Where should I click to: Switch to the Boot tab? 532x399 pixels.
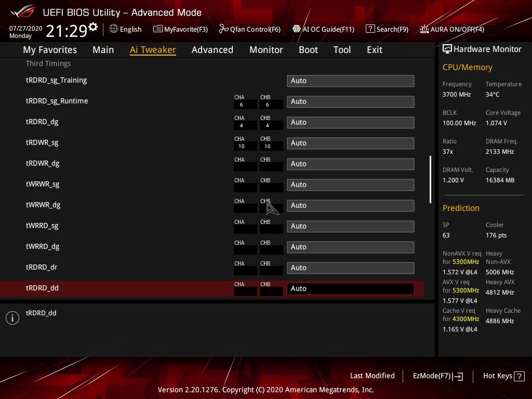pos(308,50)
